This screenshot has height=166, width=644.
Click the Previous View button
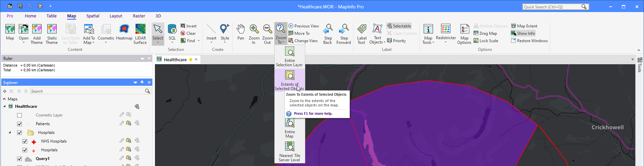[304, 26]
